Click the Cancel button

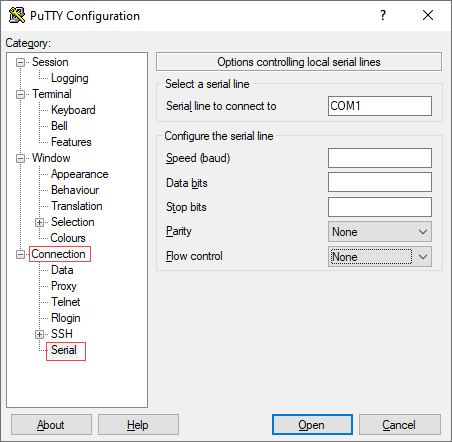coord(400,425)
